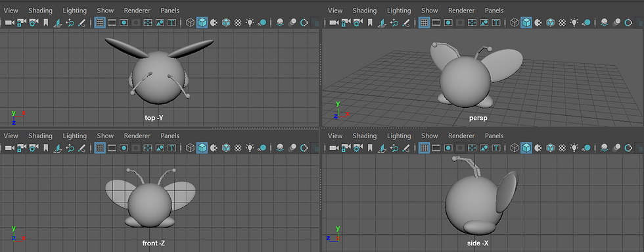Click the 'persp' viewport label

point(478,118)
